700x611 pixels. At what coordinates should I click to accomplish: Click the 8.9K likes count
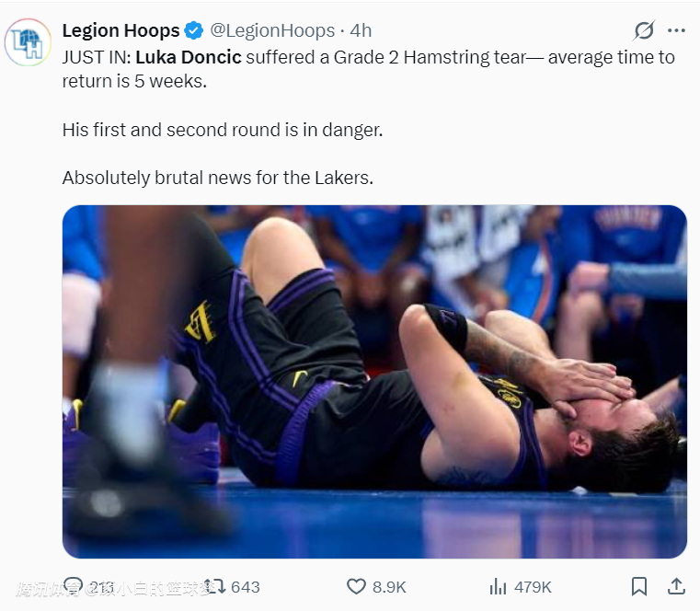(389, 587)
